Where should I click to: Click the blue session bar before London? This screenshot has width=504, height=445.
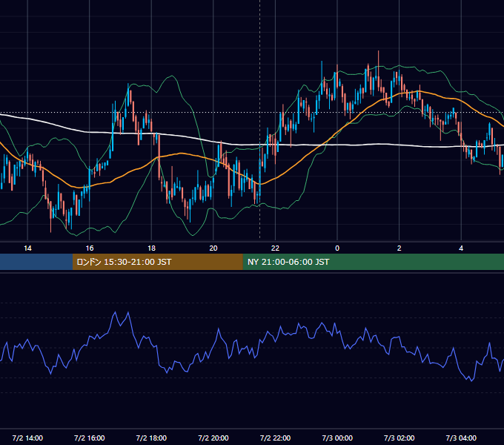(x=36, y=262)
